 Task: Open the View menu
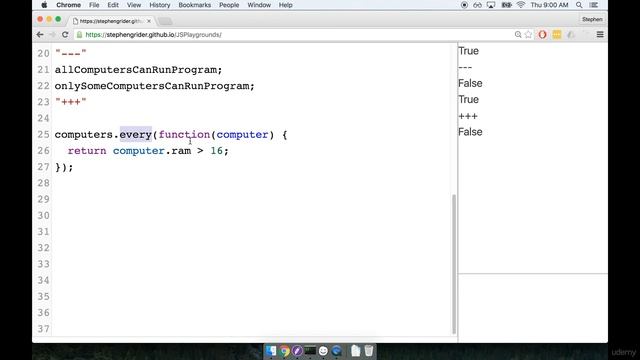pos(133,5)
